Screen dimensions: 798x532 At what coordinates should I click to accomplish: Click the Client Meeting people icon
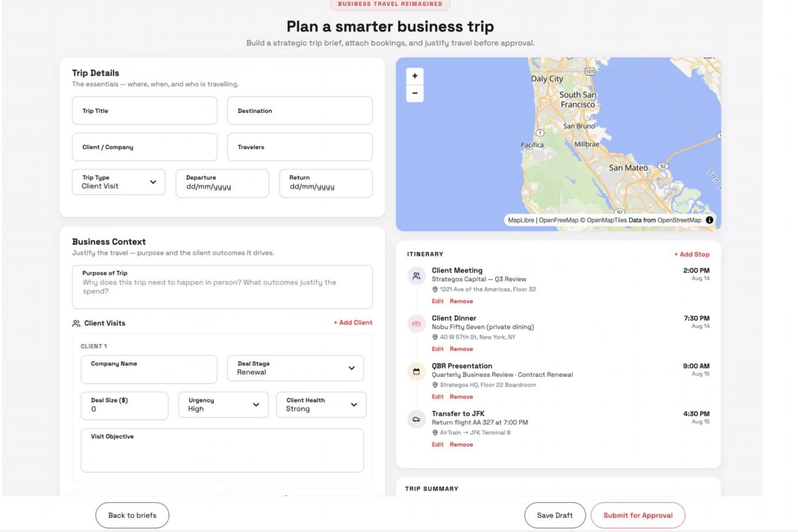tap(416, 276)
